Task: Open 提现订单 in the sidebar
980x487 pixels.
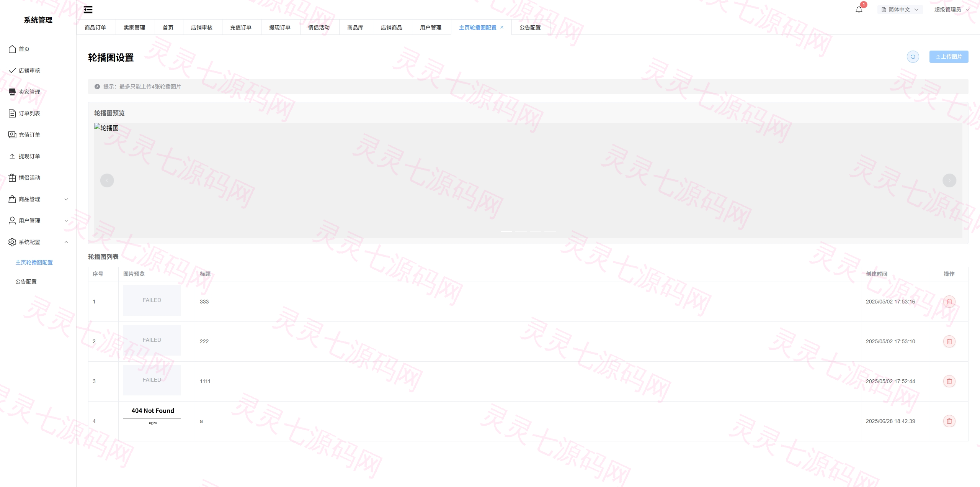Action: [38, 156]
